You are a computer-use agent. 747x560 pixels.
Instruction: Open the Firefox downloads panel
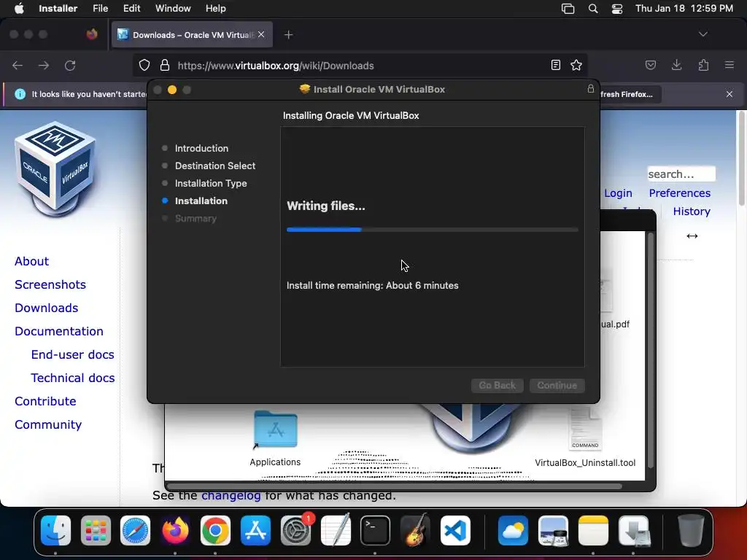(x=676, y=65)
